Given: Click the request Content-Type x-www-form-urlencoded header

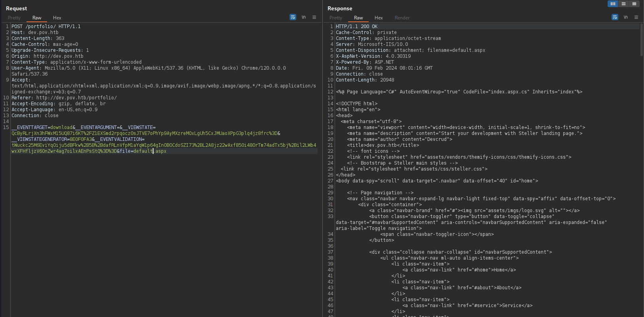Looking at the screenshot, I should click(x=76, y=62).
